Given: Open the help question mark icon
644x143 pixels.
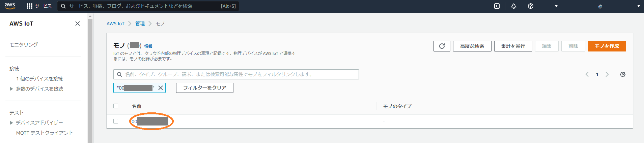Looking at the screenshot, I should [531, 6].
